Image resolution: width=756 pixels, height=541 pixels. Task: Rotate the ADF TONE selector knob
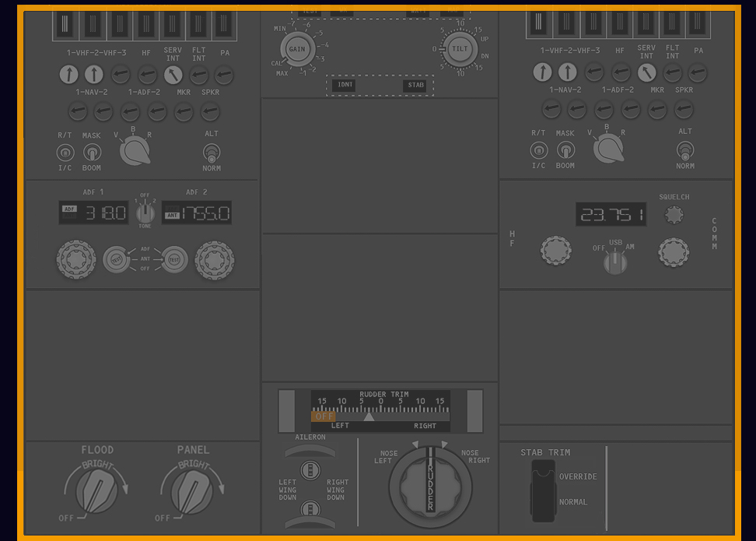(145, 213)
